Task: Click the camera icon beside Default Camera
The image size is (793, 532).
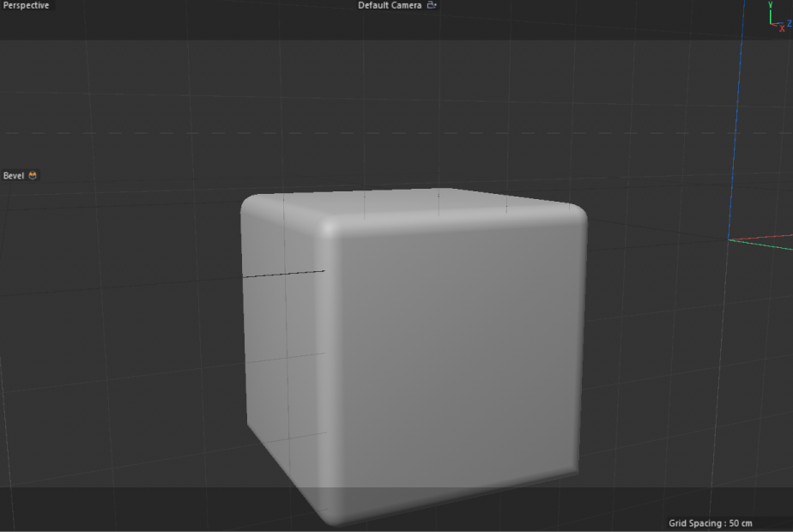Action: click(x=431, y=5)
